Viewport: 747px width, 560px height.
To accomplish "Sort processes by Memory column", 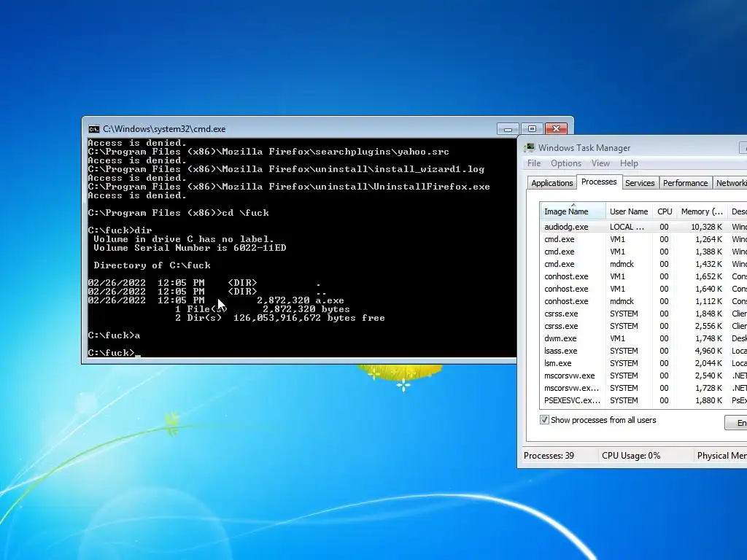I will [702, 211].
